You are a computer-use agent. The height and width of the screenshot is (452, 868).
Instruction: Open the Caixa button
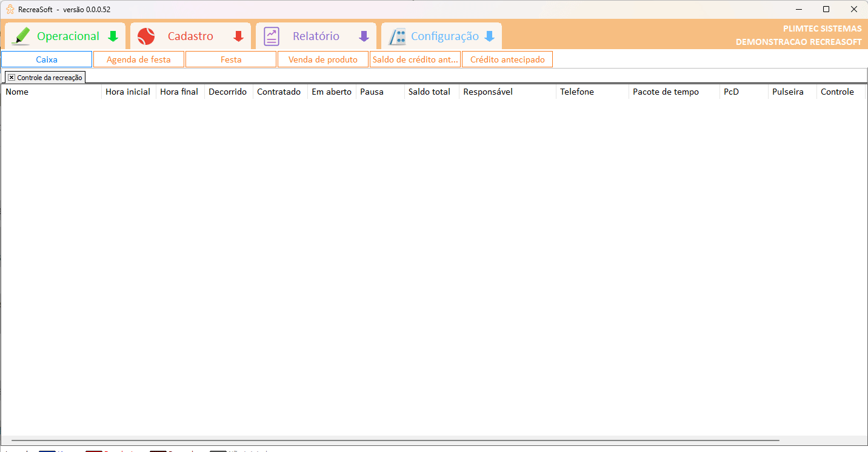47,59
